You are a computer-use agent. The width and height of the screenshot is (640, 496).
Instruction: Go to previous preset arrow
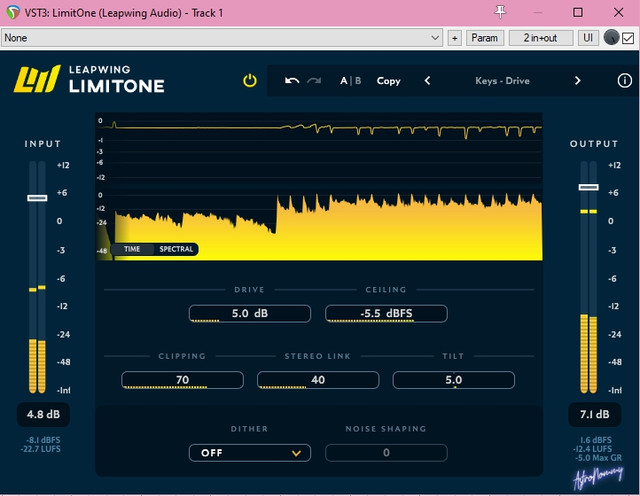[x=427, y=80]
